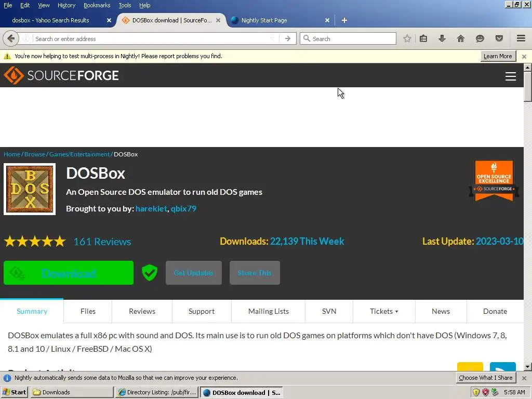Click the Get Updates button
Viewport: 532px width, 399px height.
[194, 273]
